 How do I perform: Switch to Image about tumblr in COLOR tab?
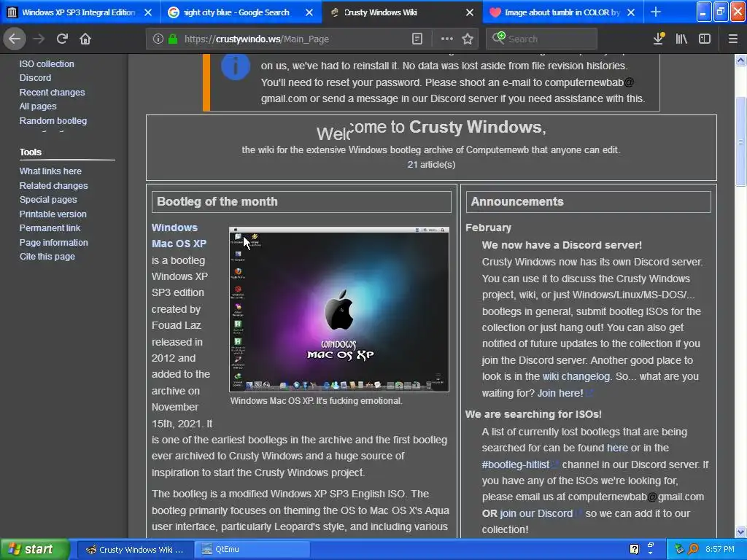[x=562, y=12]
